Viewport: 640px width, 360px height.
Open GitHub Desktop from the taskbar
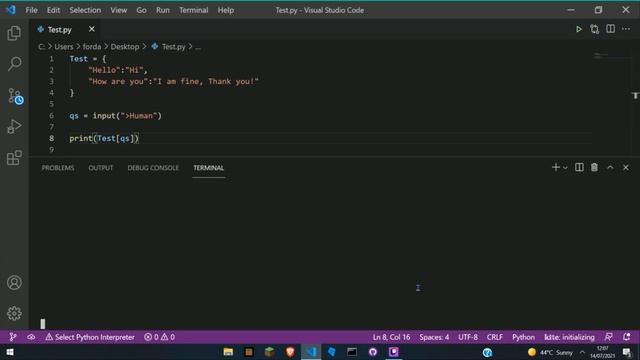point(373,352)
